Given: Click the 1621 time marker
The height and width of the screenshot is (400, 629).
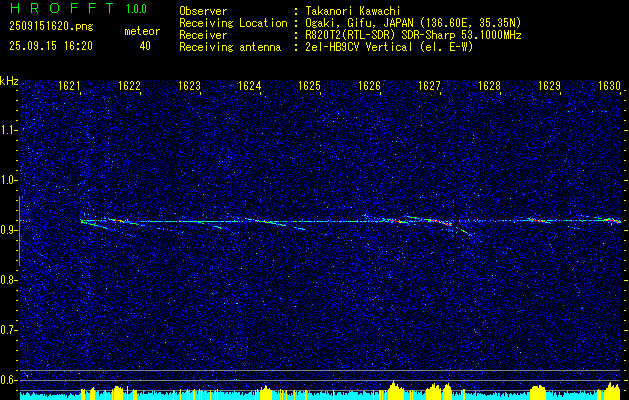Looking at the screenshot, I should click(69, 86).
